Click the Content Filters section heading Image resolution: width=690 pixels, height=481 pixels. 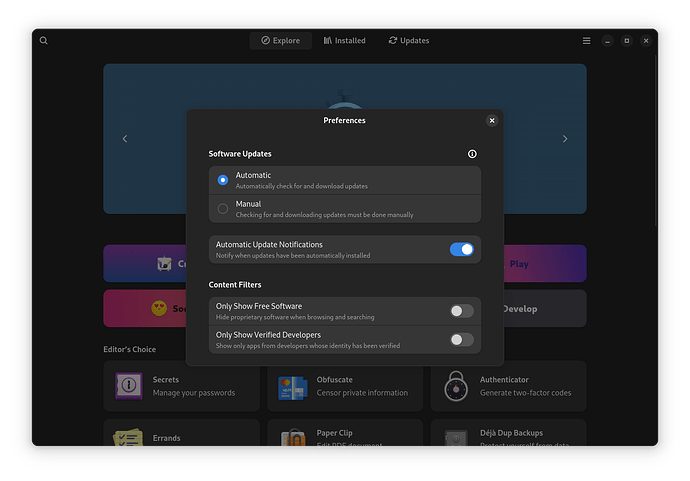click(235, 285)
